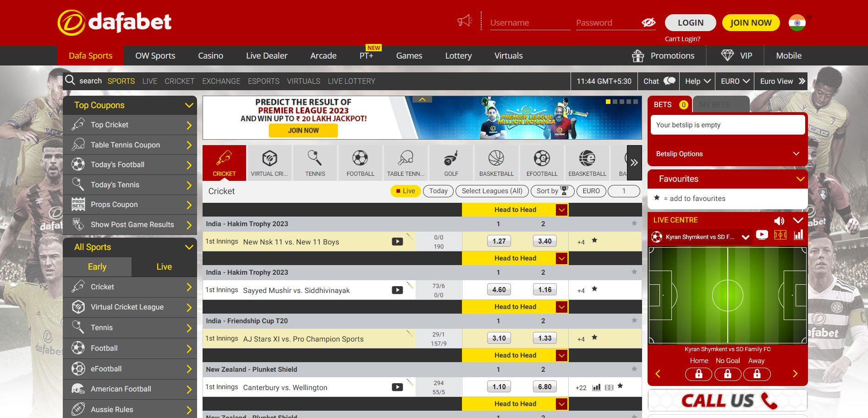Open Casino menu item
Screen dimensions: 868x418
click(x=210, y=55)
